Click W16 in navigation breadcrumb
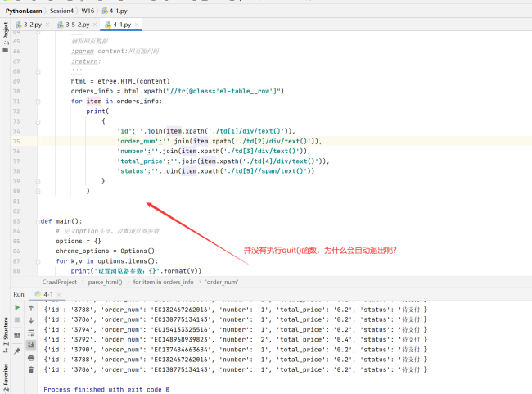532x394 pixels. tap(88, 11)
